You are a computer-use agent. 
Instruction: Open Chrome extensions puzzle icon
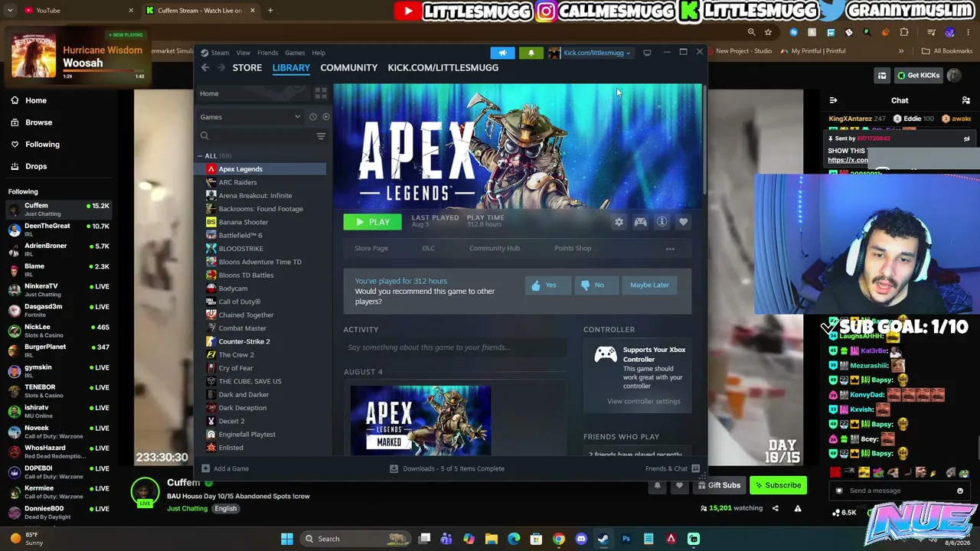pyautogui.click(x=904, y=32)
